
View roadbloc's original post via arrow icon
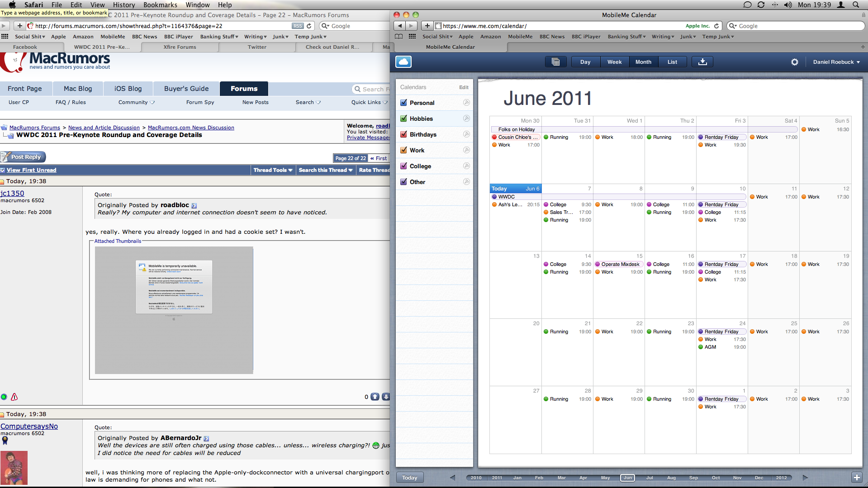(194, 205)
